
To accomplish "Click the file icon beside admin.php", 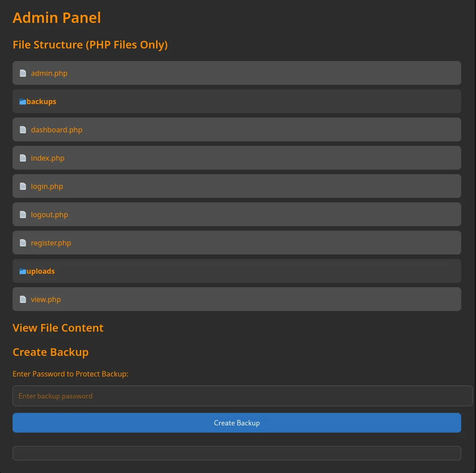I will [23, 73].
